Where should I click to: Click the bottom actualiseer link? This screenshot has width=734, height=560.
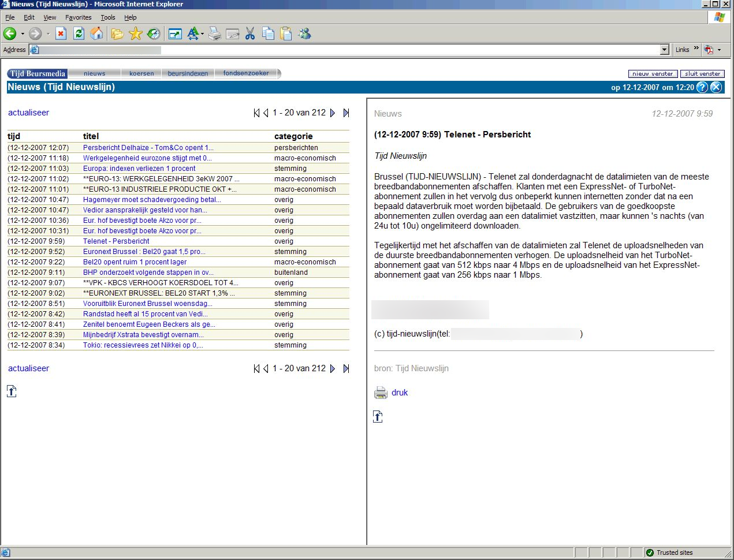click(28, 368)
